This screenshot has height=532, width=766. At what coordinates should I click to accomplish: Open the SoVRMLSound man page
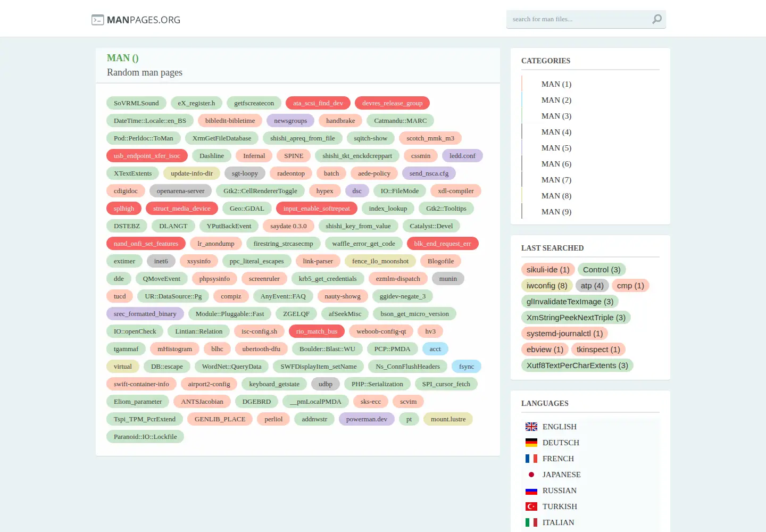[x=136, y=103]
